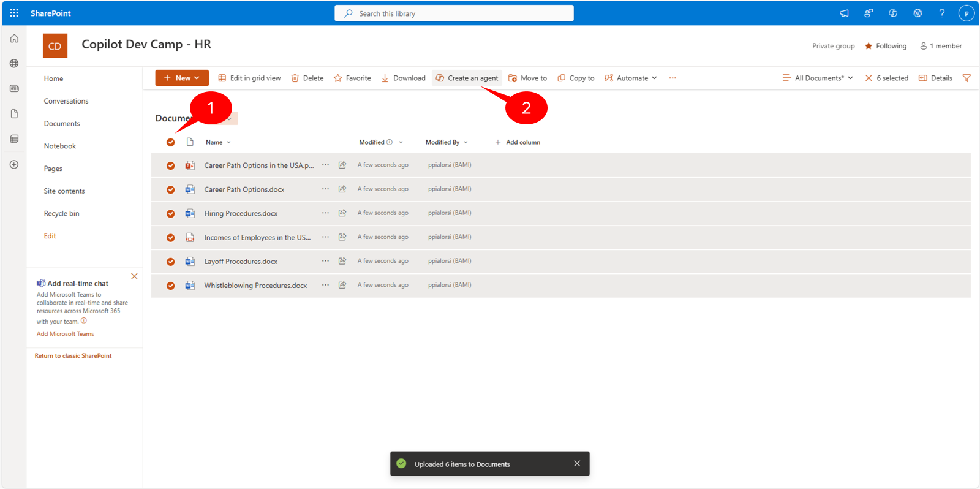Toggle the select all items checkbox

171,142
